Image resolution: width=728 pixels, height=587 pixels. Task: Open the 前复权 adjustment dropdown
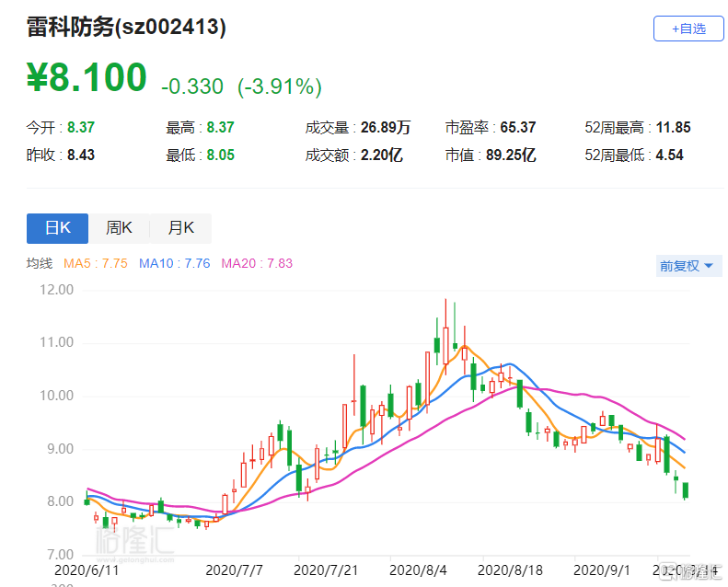688,266
